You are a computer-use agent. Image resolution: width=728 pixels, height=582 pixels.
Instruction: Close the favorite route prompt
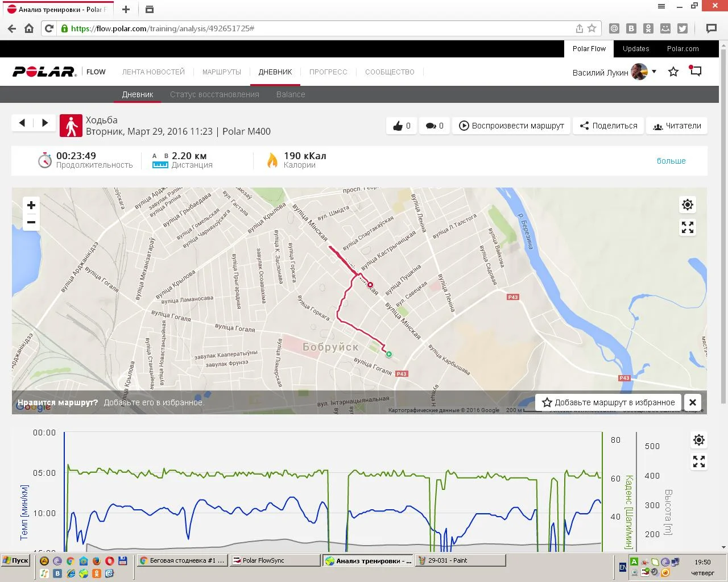(693, 402)
